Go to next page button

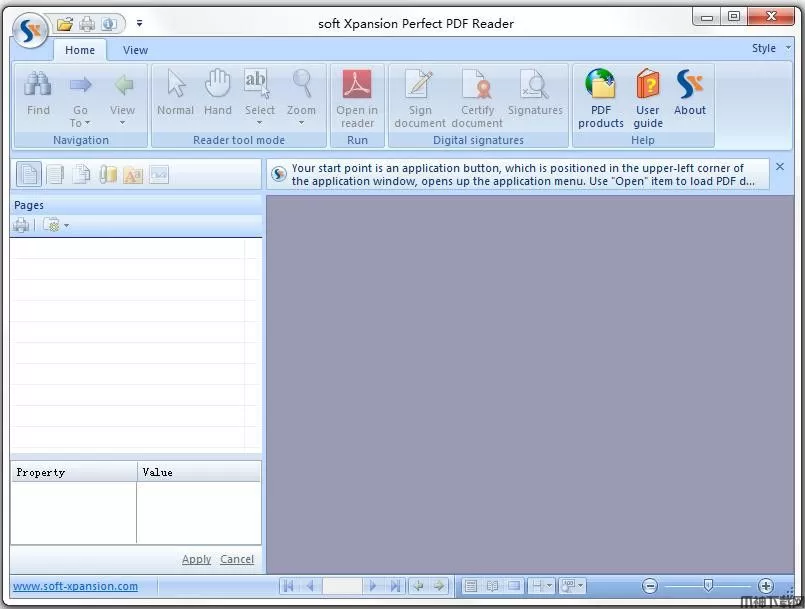coord(373,586)
